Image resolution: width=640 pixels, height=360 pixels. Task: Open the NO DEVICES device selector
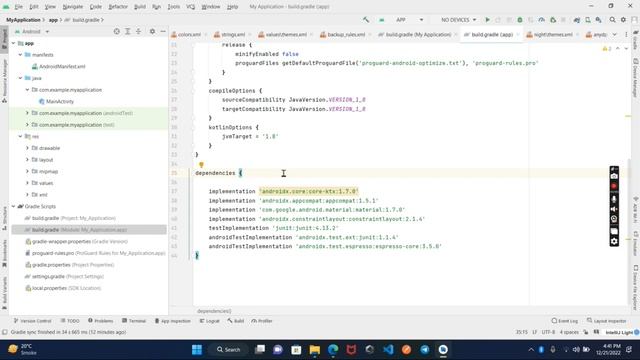[x=458, y=20]
